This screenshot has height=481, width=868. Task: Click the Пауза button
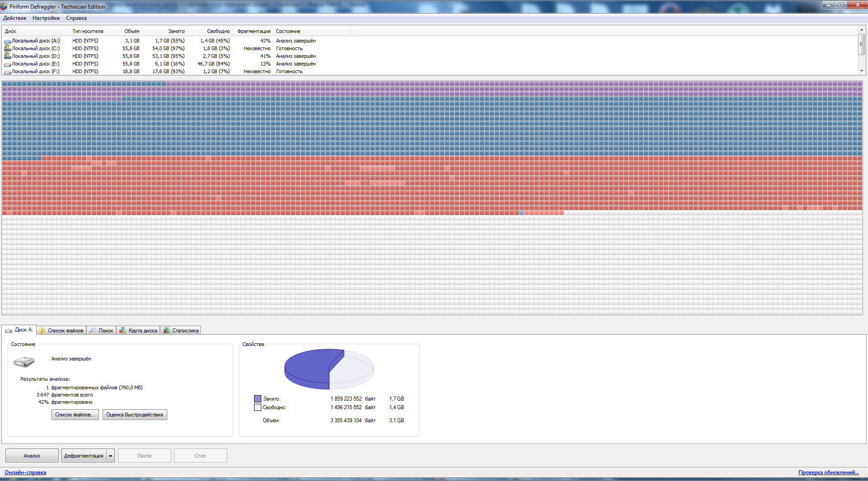point(145,456)
